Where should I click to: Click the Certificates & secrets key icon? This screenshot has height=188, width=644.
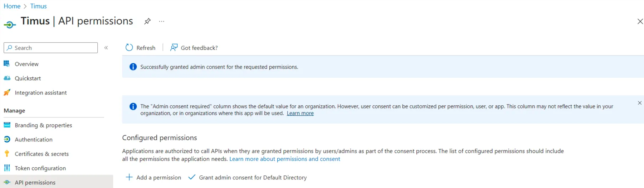7,154
